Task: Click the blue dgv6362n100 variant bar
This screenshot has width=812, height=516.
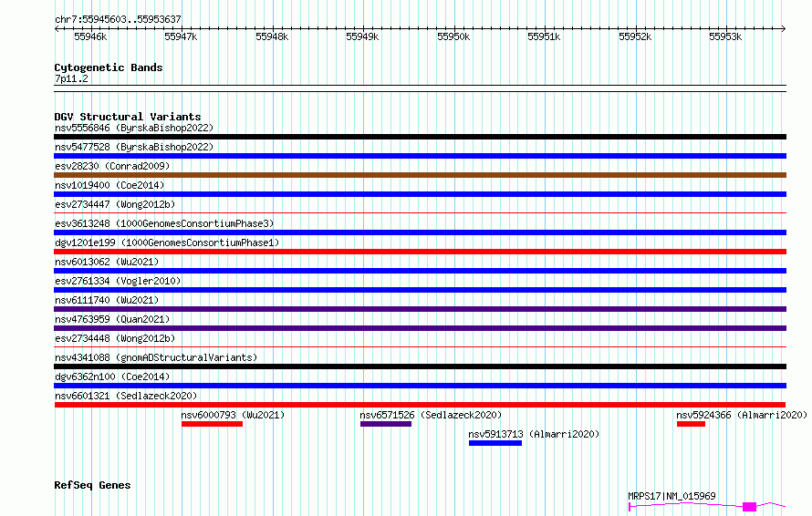Action: 420,386
